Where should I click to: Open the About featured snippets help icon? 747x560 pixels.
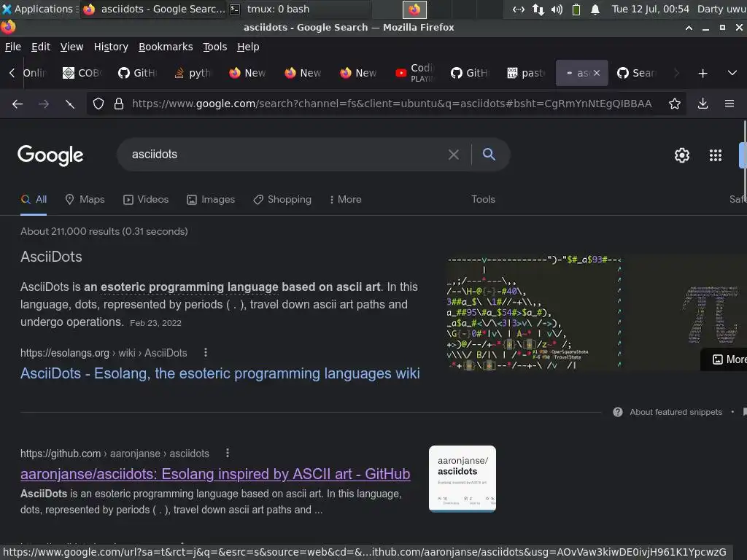tap(617, 413)
